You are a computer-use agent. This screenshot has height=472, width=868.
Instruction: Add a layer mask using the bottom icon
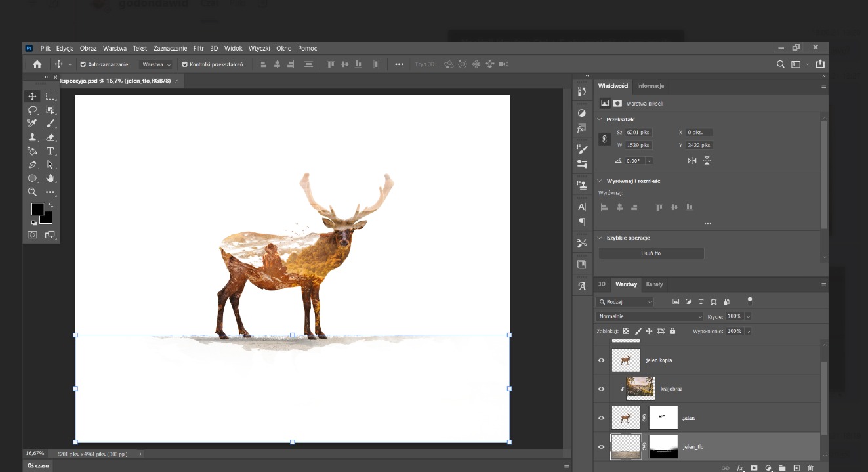click(x=754, y=468)
